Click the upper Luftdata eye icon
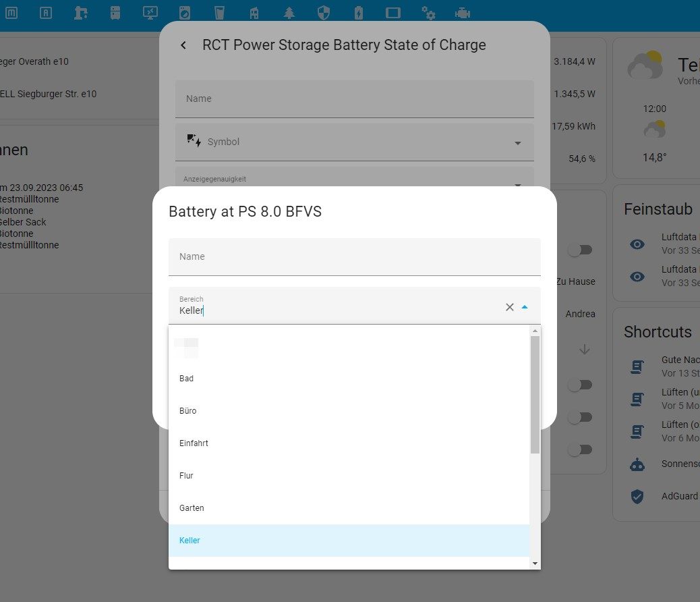The width and height of the screenshot is (700, 602). click(x=637, y=244)
